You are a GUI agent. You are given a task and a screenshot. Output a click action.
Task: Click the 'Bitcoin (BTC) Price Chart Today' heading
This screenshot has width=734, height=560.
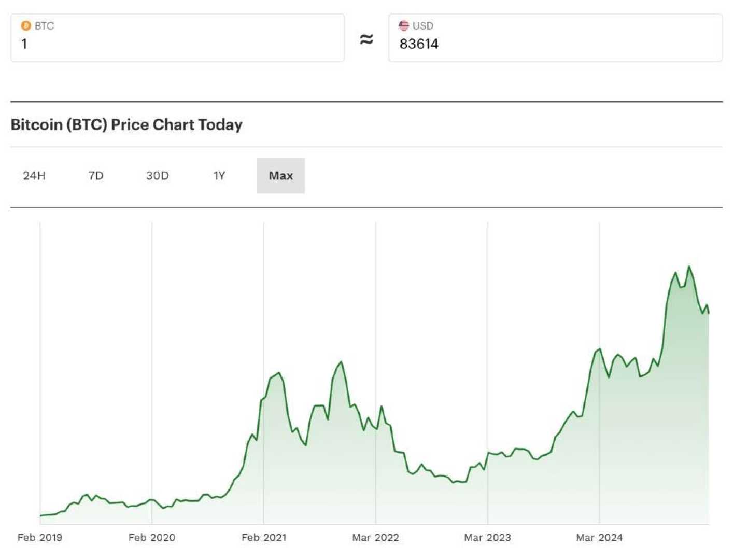(127, 125)
